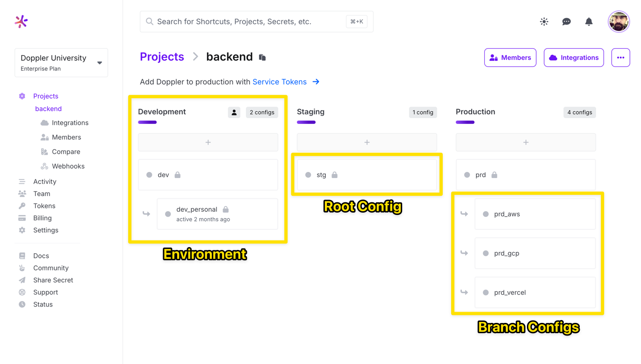
Task: Copy the backend project name icon
Action: (x=262, y=57)
